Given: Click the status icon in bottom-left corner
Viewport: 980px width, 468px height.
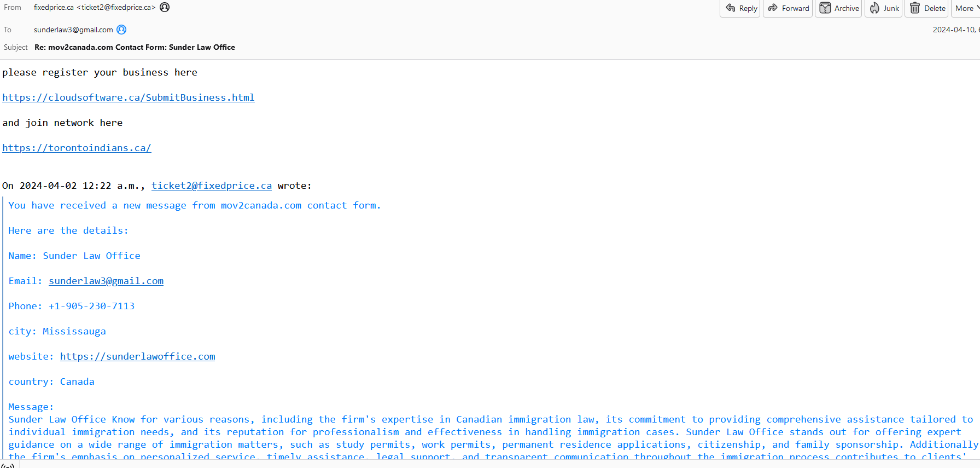Looking at the screenshot, I should [x=8, y=465].
